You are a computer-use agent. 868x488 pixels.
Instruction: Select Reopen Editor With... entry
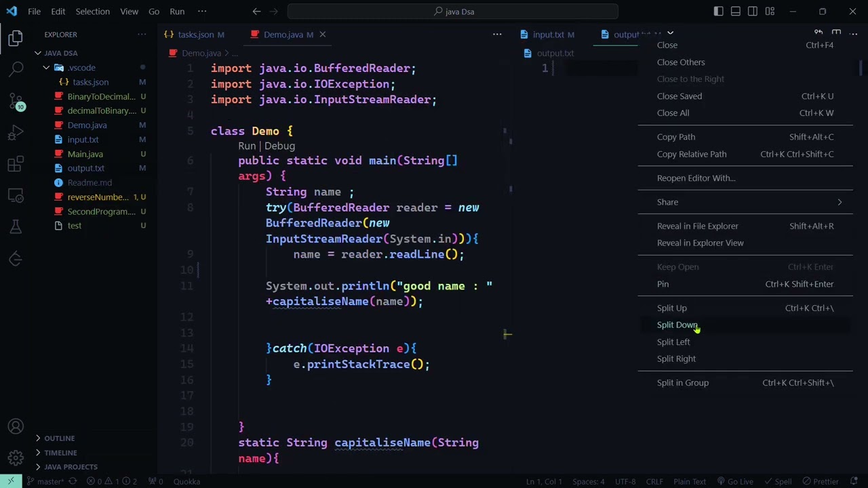[x=745, y=178]
